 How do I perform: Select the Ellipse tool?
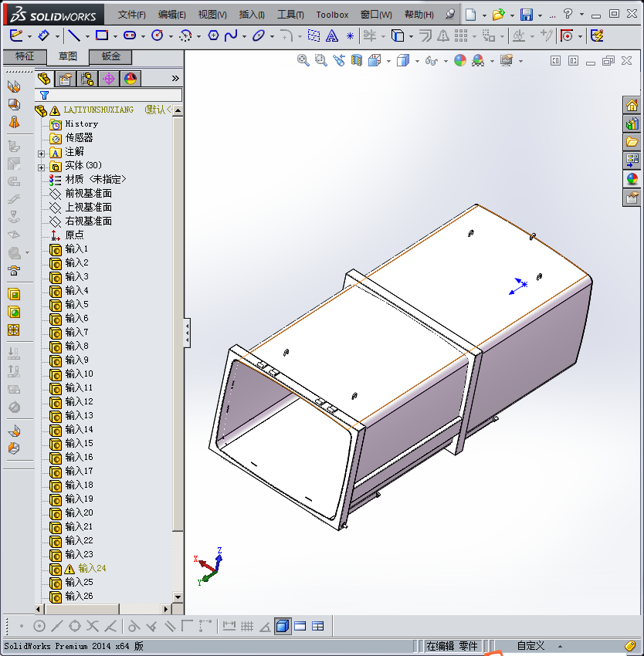tap(259, 36)
